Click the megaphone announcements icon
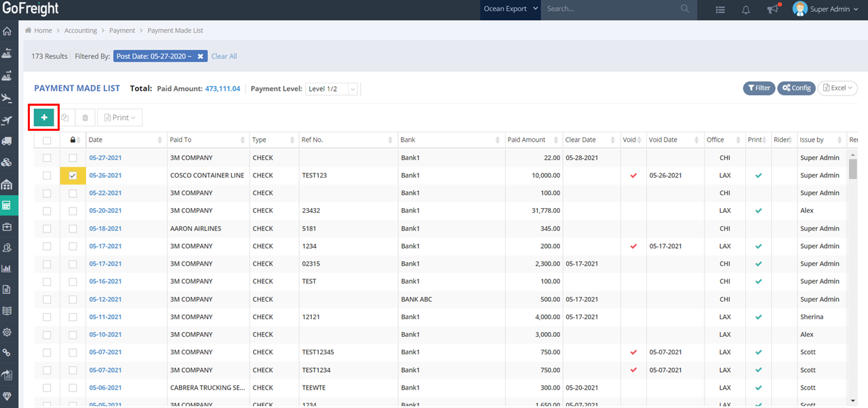Viewport: 868px width, 408px height. click(x=772, y=9)
